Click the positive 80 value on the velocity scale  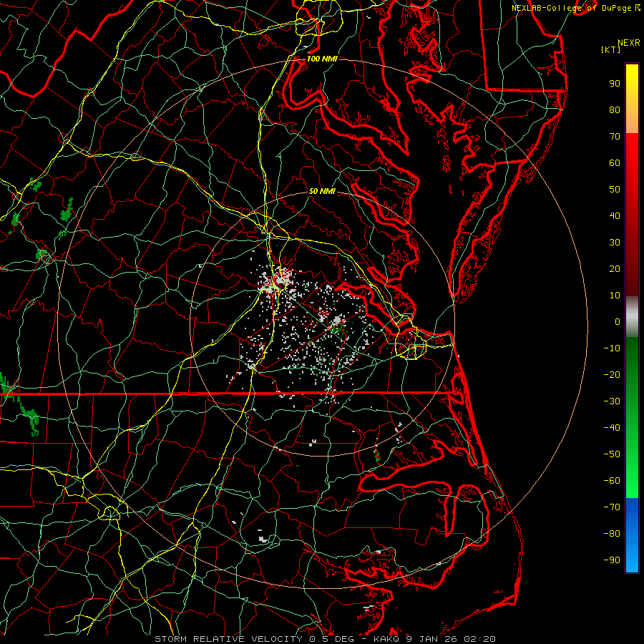(615, 110)
